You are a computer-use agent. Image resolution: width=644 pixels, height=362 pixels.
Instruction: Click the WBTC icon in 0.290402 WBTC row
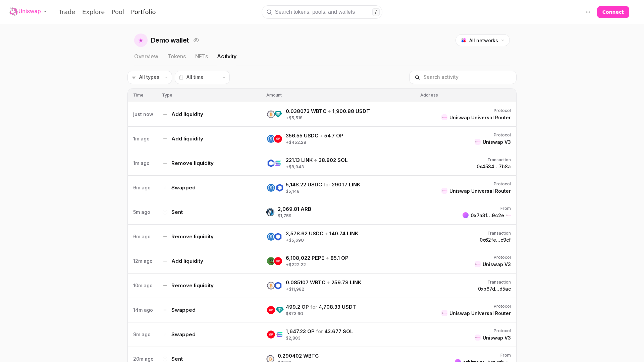coord(270,359)
